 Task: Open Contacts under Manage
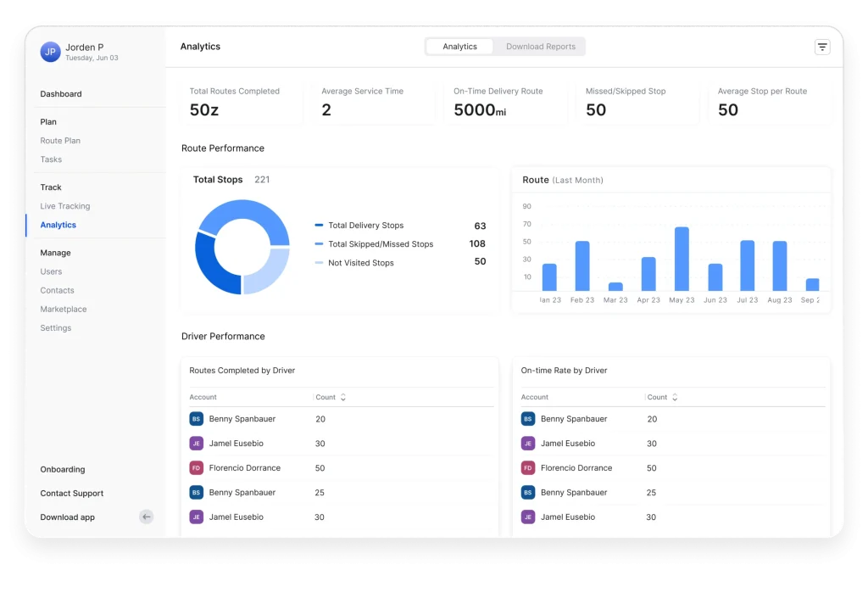[x=57, y=290]
